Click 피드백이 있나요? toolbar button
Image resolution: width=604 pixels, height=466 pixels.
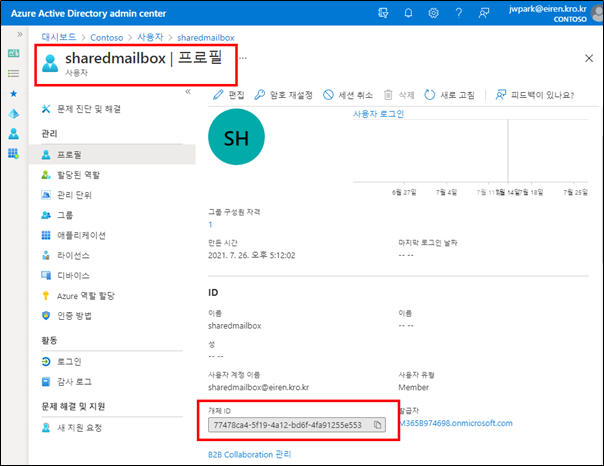535,95
